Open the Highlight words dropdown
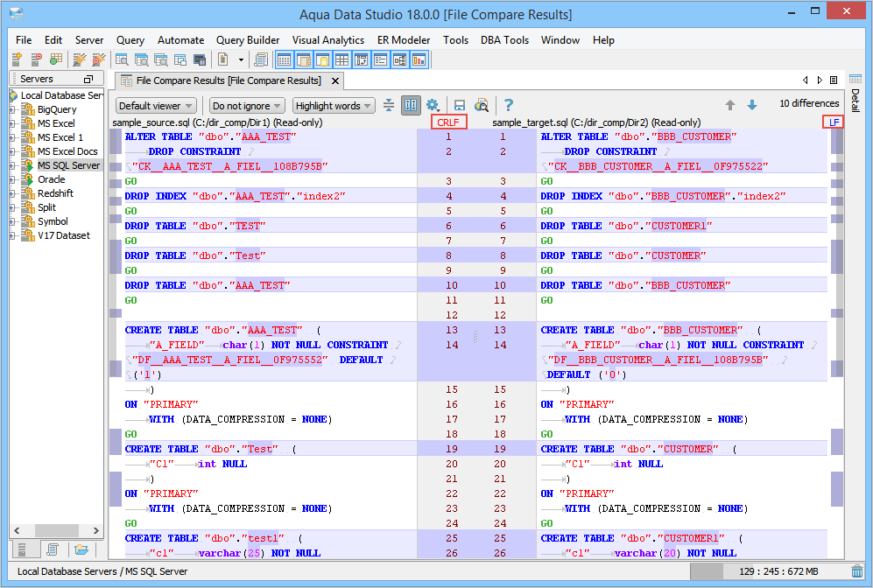Screen dimensions: 873x588 [x=334, y=106]
